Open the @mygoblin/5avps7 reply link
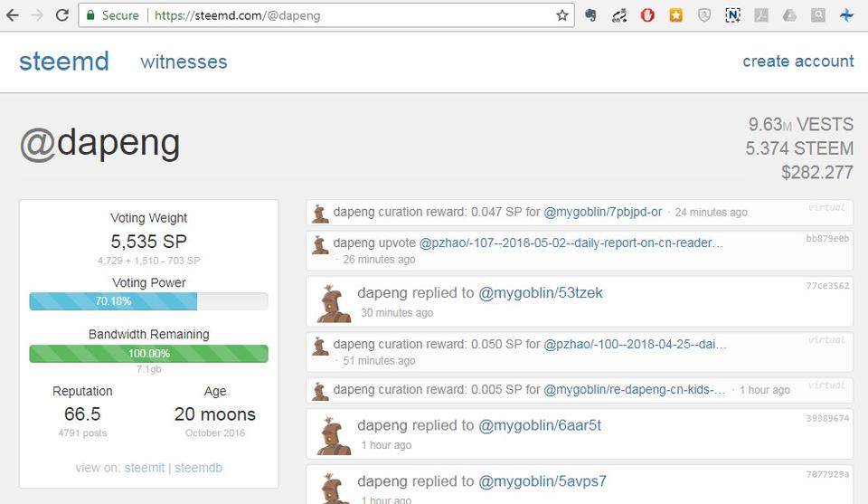 pos(542,481)
